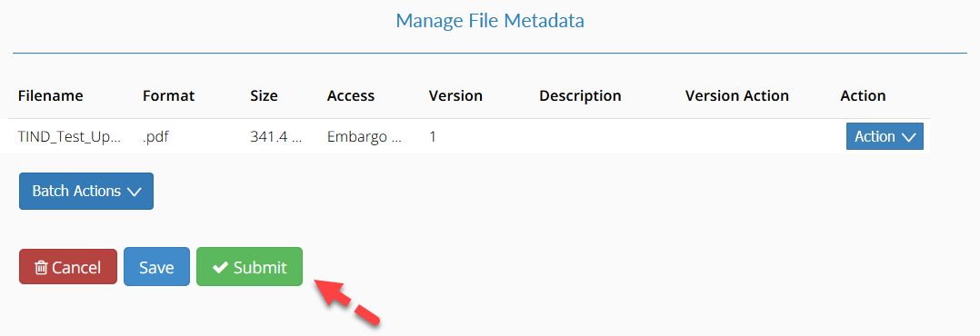Select the TIND_Test_Up... filename cell
This screenshot has height=336, width=980.
[69, 137]
